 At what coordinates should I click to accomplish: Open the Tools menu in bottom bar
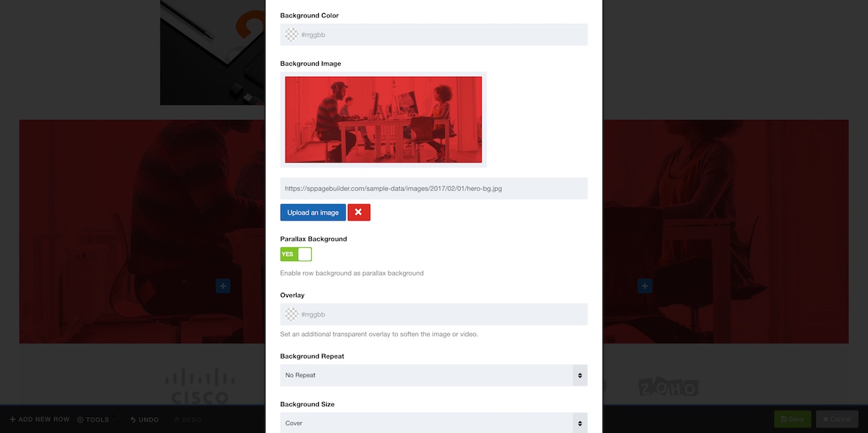click(93, 419)
